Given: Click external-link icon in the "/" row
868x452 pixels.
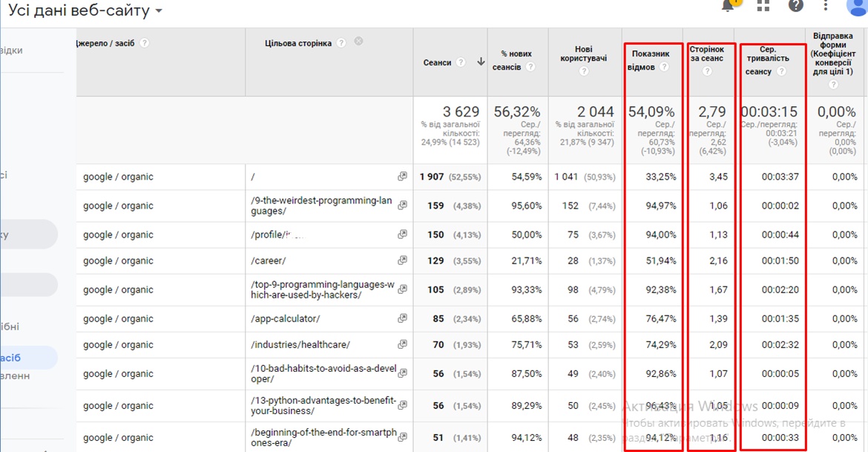Looking at the screenshot, I should 401,176.
